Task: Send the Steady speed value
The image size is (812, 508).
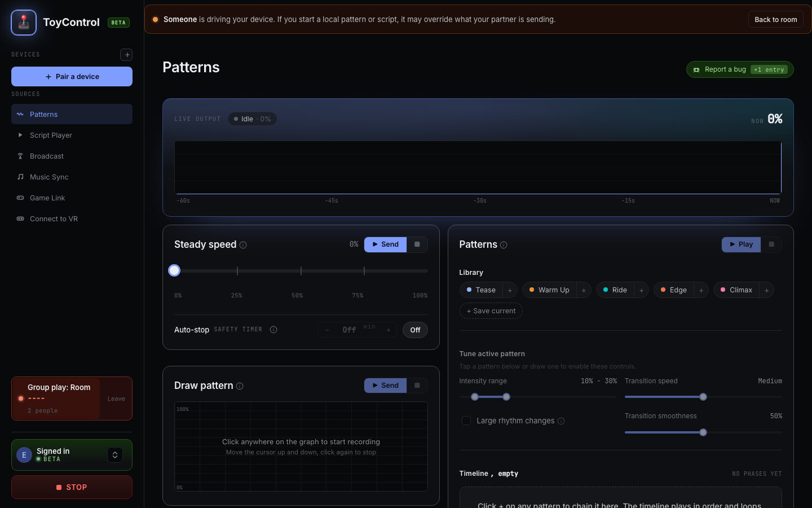Action: coord(385,244)
